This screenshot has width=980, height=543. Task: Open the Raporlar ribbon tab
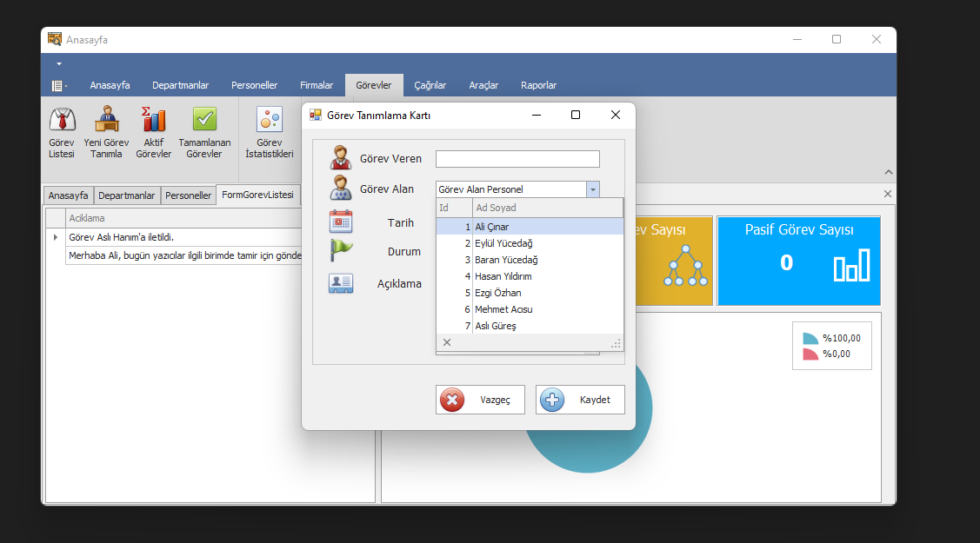539,85
